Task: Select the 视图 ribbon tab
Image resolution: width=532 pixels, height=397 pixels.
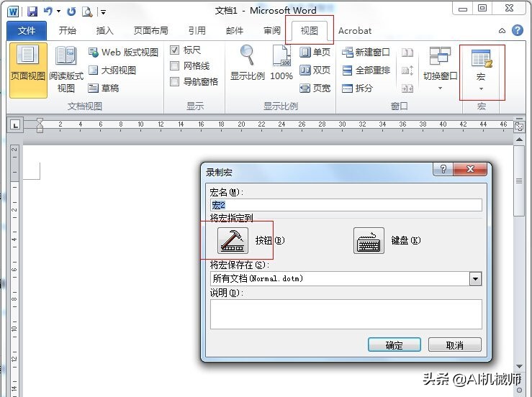Action: pos(309,31)
